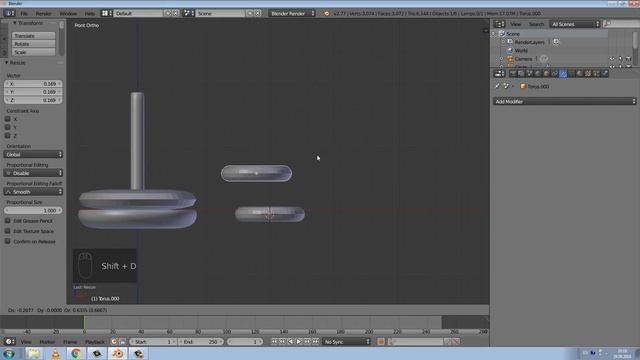This screenshot has height=360, width=640.
Task: Open the All Scenes display mode dropdown
Action: (575, 24)
